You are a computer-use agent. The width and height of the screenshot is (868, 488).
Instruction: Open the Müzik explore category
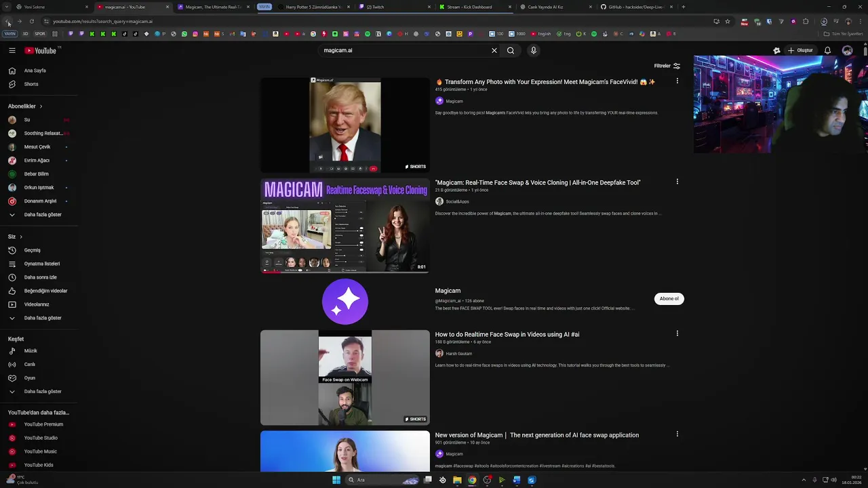[31, 351]
